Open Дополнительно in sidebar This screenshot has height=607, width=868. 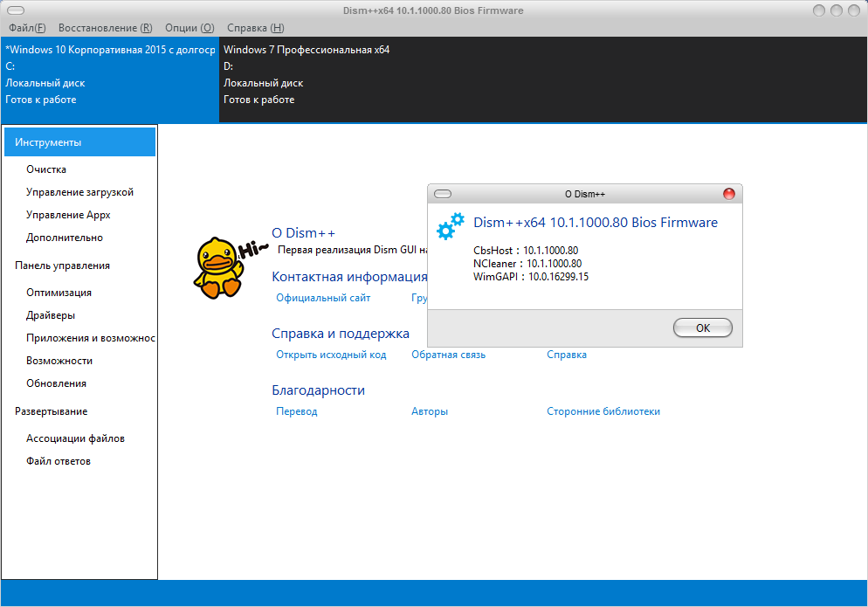65,238
